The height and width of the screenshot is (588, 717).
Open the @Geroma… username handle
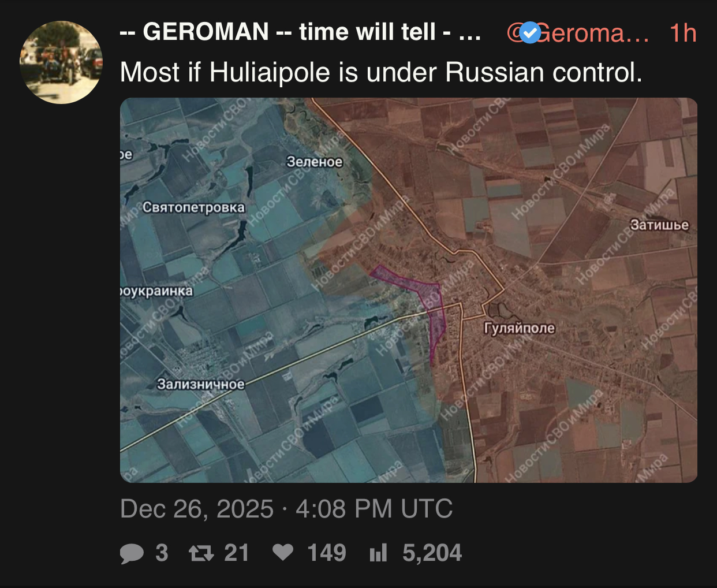point(578,33)
